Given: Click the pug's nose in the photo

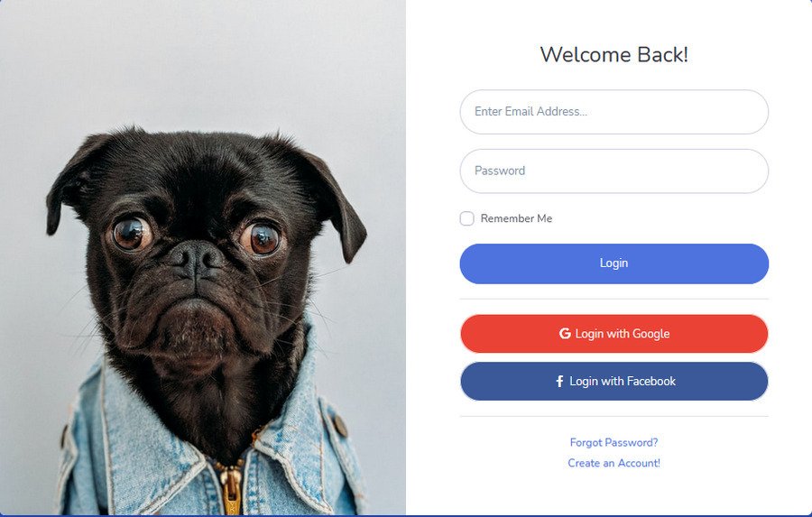Looking at the screenshot, I should [x=196, y=257].
